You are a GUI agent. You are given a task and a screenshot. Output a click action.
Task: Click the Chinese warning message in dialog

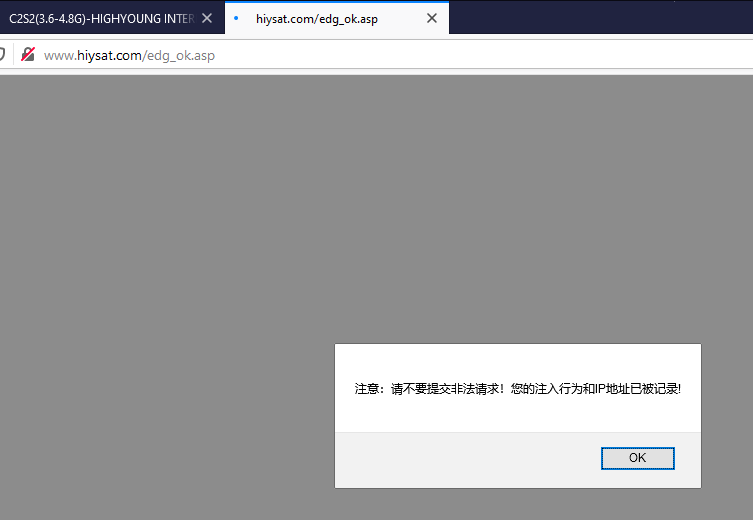[x=518, y=388]
